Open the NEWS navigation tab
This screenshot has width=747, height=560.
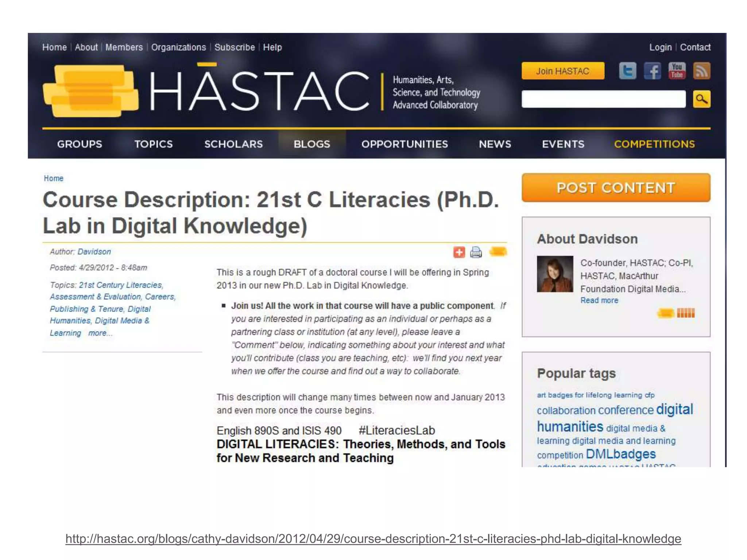(x=495, y=144)
